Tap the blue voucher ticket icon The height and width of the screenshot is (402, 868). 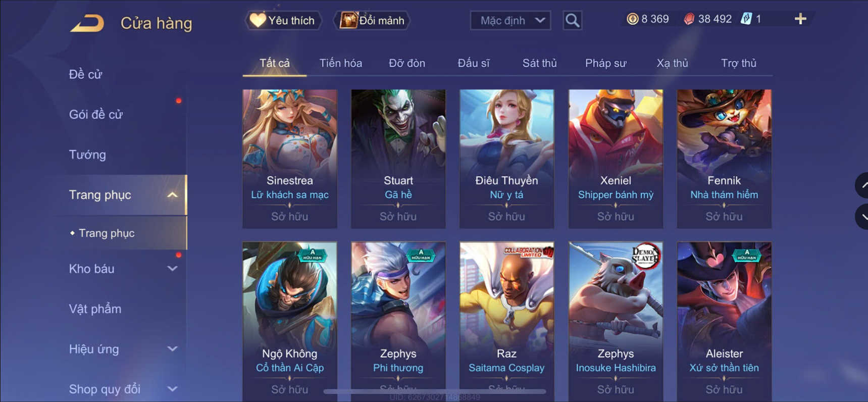coord(746,19)
